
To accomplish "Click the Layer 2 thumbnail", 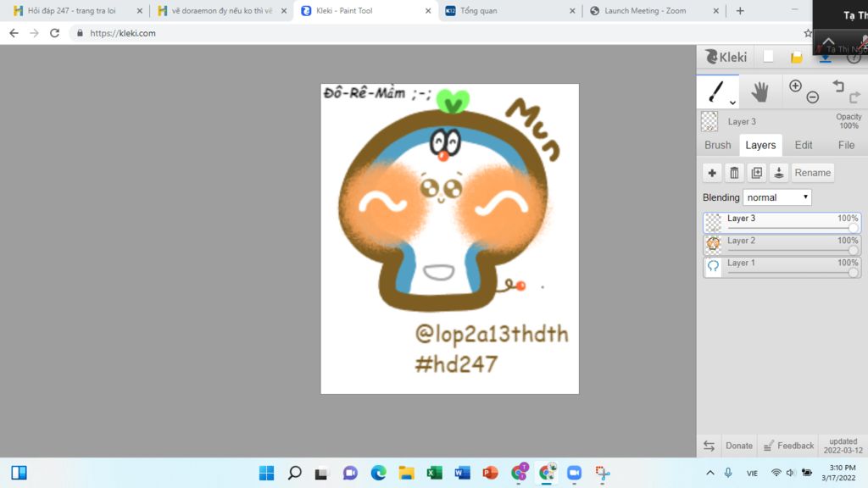I will 713,245.
